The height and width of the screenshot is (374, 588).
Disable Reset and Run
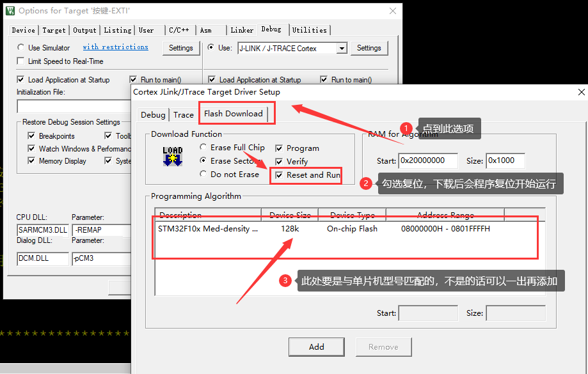[279, 174]
